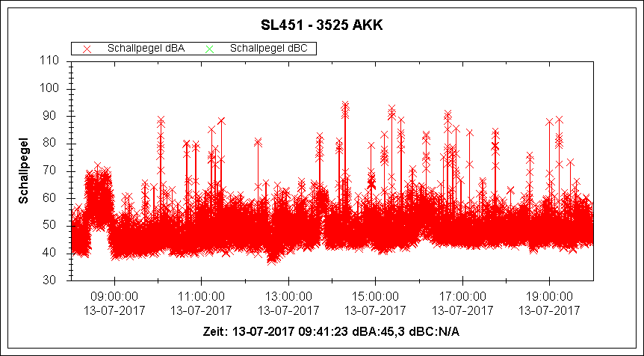Click the 19:00:00 time axis tick label
Screen dimensions: 644x356
[x=549, y=296]
